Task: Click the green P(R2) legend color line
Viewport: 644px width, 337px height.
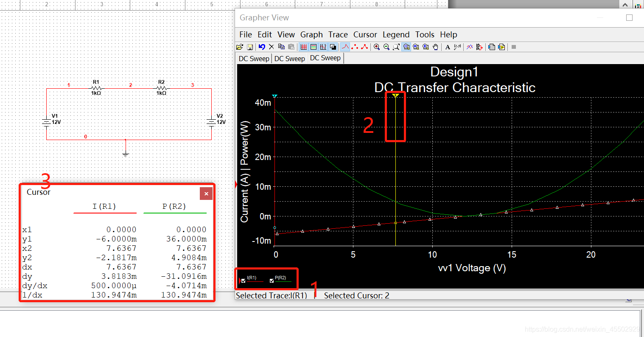Action: pyautogui.click(x=283, y=281)
